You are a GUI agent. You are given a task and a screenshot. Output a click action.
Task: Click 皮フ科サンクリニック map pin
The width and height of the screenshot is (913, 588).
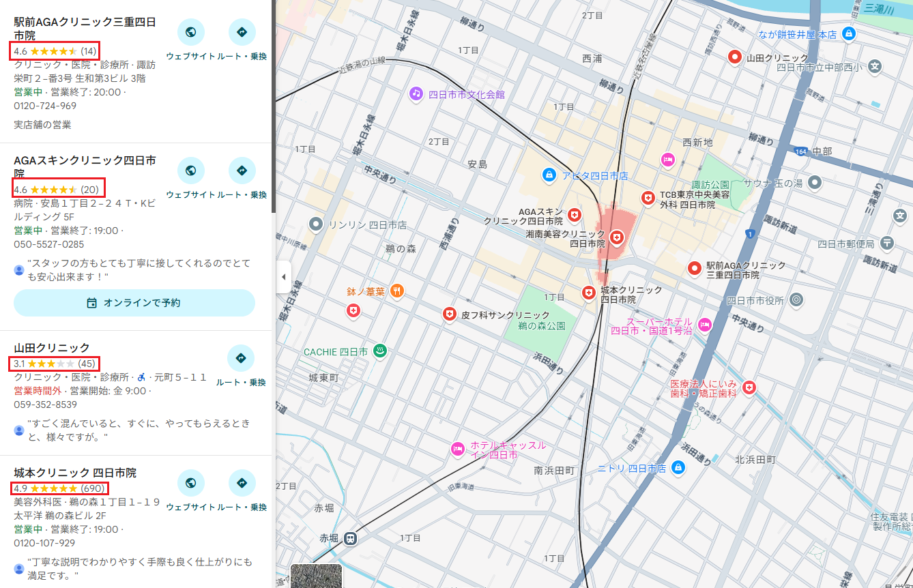pyautogui.click(x=450, y=314)
